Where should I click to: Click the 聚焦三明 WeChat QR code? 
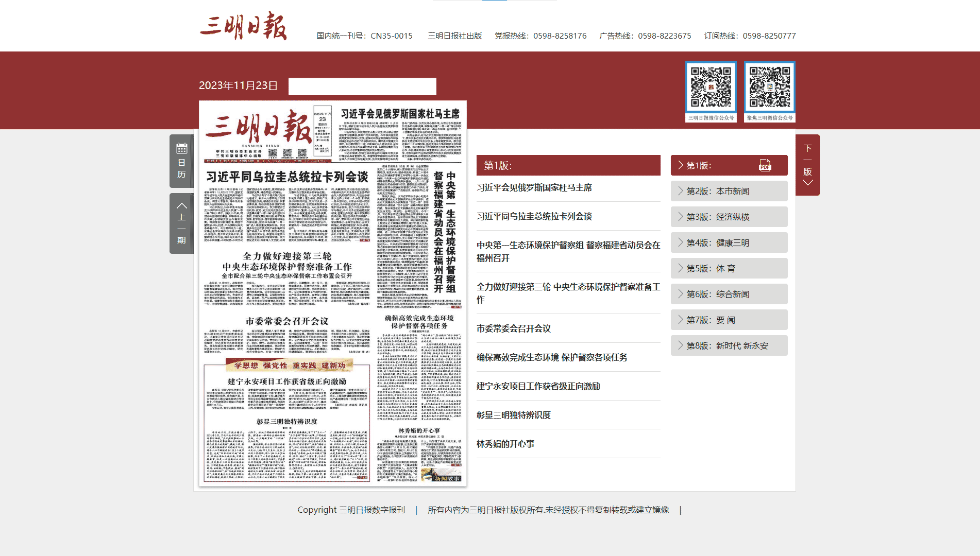770,87
